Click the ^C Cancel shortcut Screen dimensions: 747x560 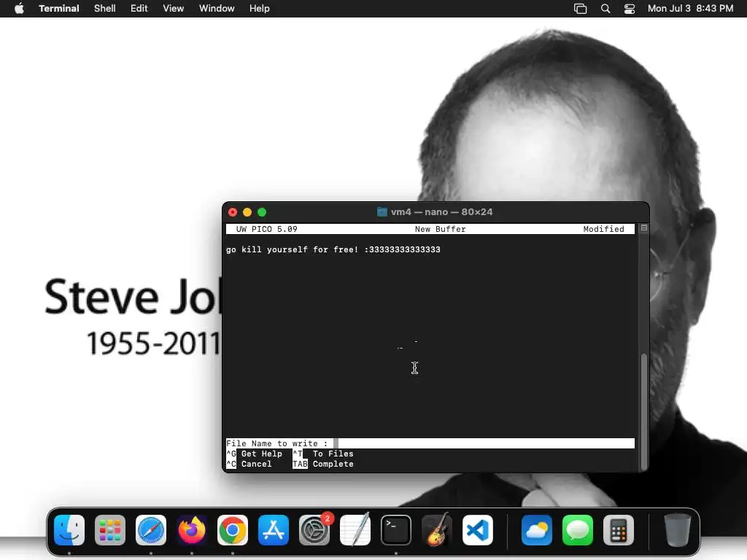click(249, 464)
